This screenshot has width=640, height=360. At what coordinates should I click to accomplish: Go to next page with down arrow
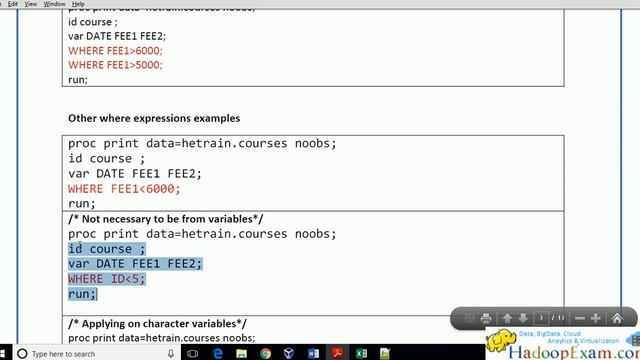[523, 318]
